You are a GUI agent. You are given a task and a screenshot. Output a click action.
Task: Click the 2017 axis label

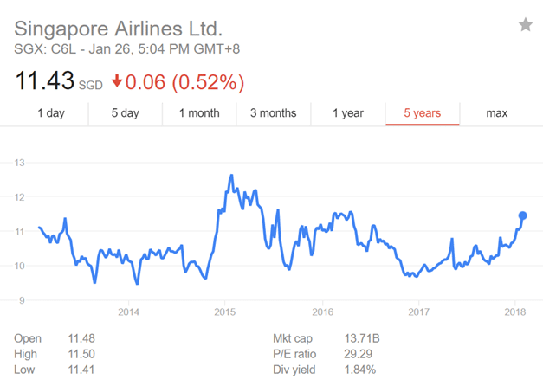(418, 312)
